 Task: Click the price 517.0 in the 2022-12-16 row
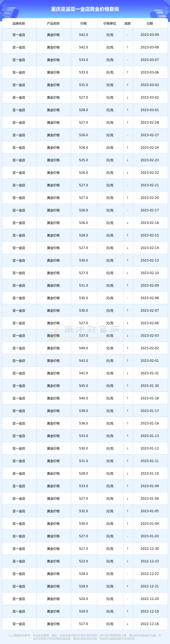84,624
